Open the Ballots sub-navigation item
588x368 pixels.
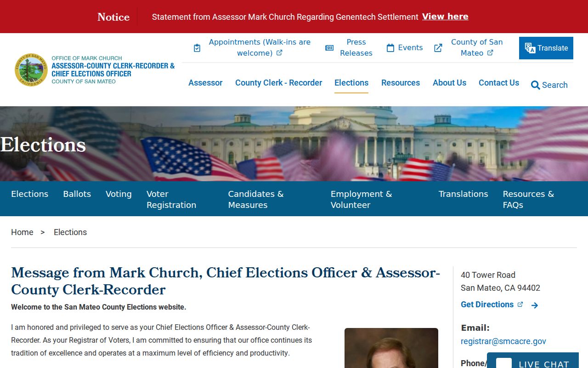coord(77,194)
